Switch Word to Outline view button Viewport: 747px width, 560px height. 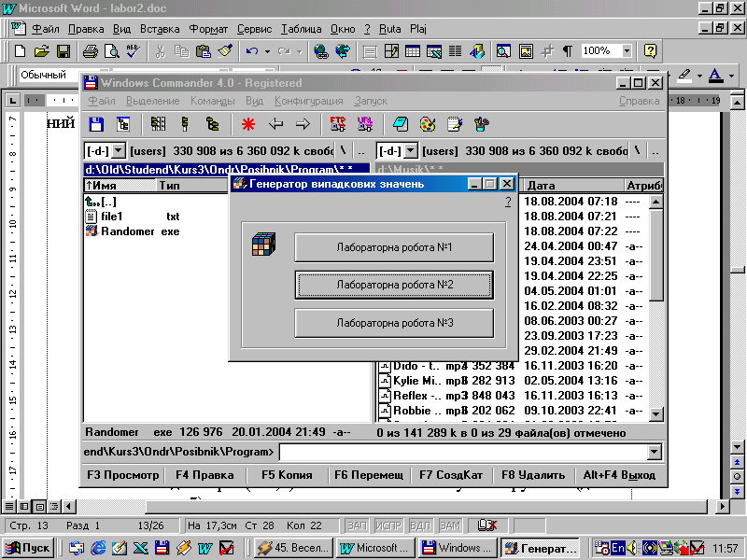pos(54,507)
